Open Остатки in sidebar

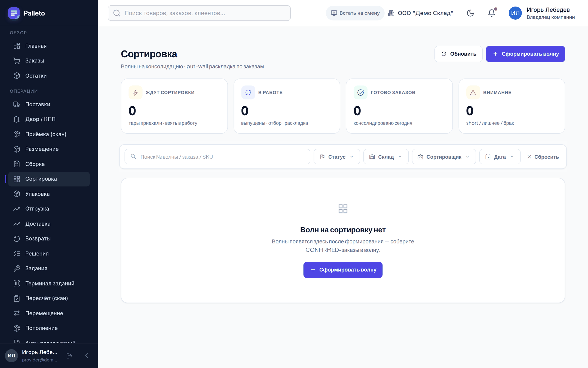(49, 76)
